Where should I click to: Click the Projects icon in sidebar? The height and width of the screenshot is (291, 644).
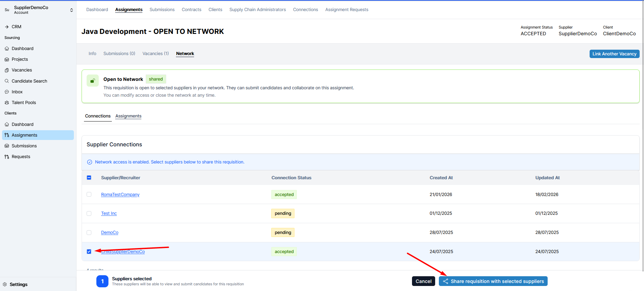coord(7,59)
